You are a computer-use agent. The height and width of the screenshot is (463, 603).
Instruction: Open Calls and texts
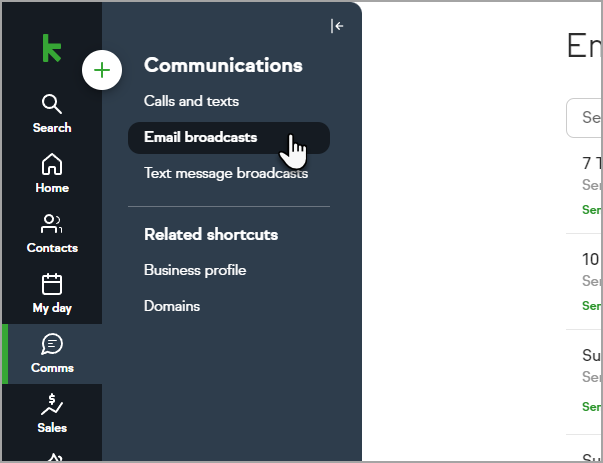pyautogui.click(x=191, y=101)
